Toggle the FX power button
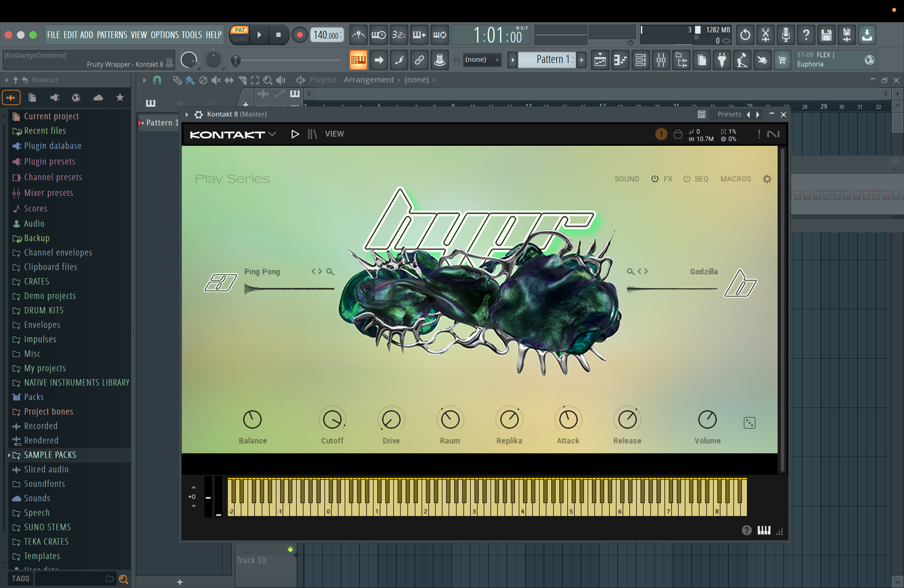 [x=654, y=179]
